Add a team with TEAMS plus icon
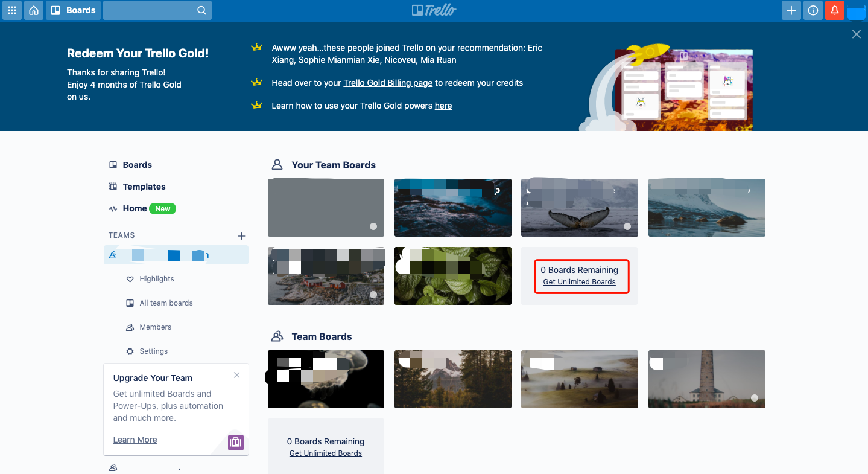868x474 pixels. pos(241,236)
